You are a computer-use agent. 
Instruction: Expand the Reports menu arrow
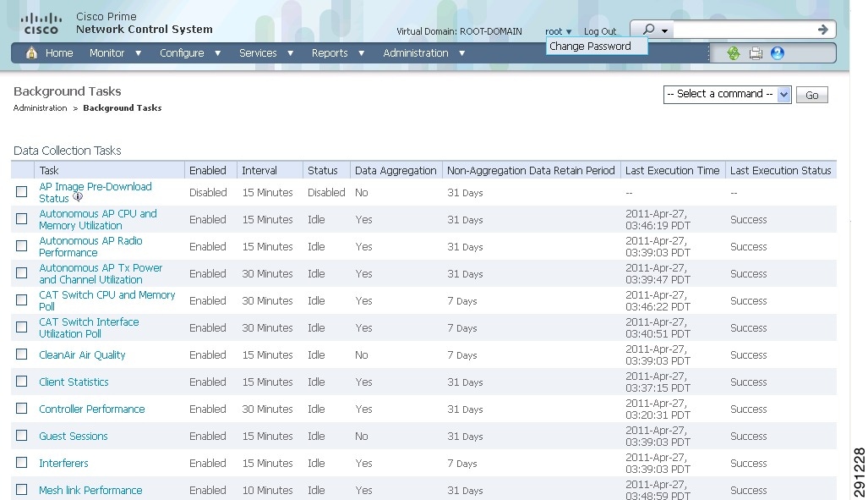(361, 53)
